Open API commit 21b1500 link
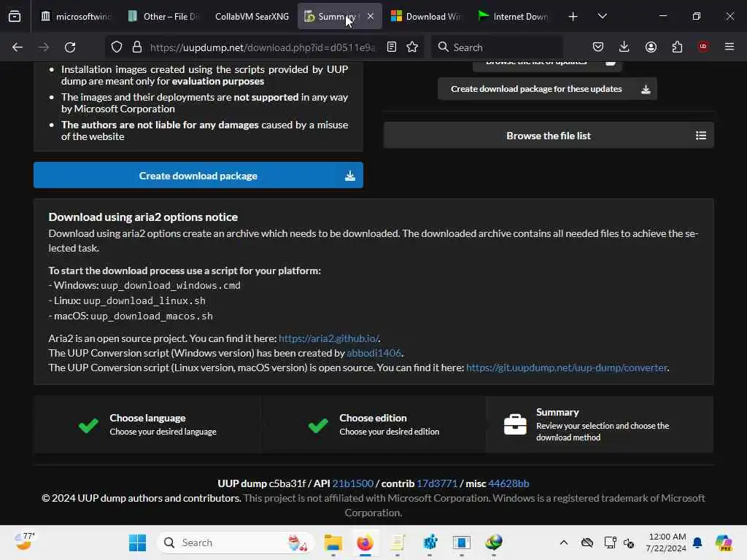Screen dimensions: 747x560 [x=352, y=483]
